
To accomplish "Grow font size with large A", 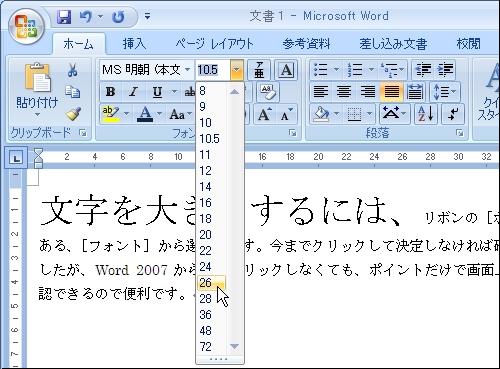I will point(265,114).
